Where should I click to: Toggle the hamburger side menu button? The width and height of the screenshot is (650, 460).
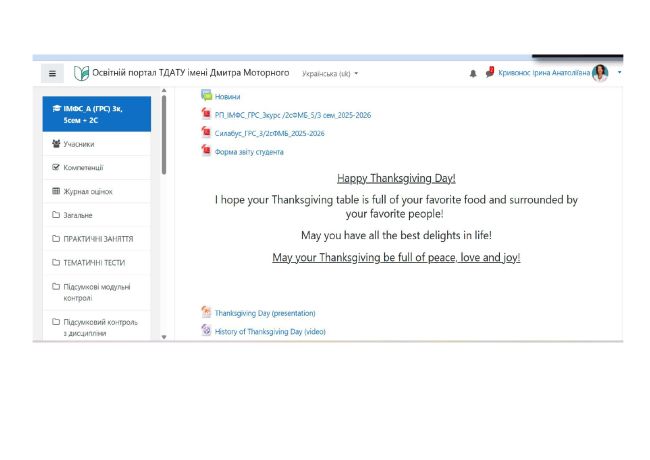[52, 73]
